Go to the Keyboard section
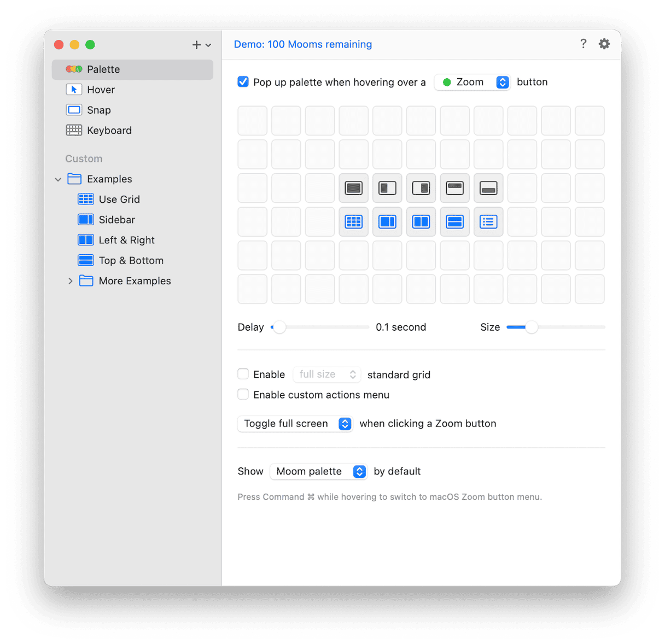Viewport: 665px width, 644px height. [x=132, y=130]
